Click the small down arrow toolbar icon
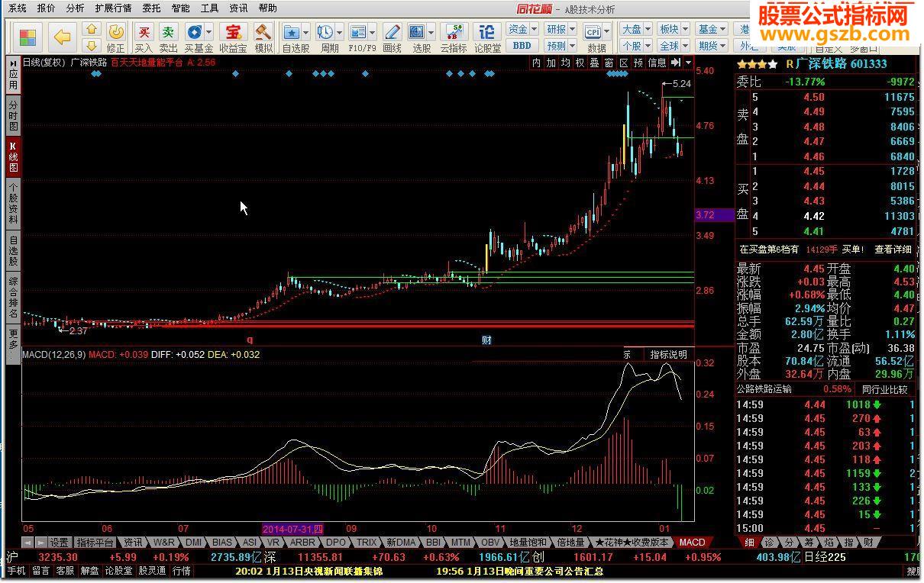Viewport: 924px width, 583px height. tap(92, 46)
